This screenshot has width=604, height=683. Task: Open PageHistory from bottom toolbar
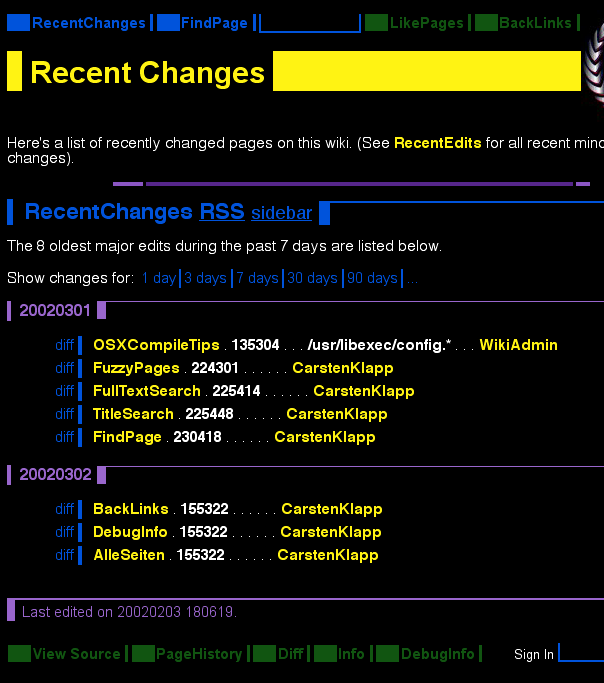199,654
